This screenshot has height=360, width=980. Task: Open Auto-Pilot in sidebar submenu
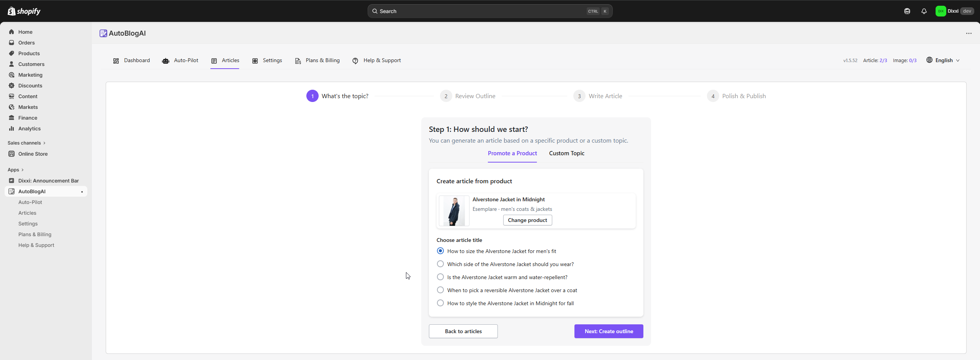(30, 202)
